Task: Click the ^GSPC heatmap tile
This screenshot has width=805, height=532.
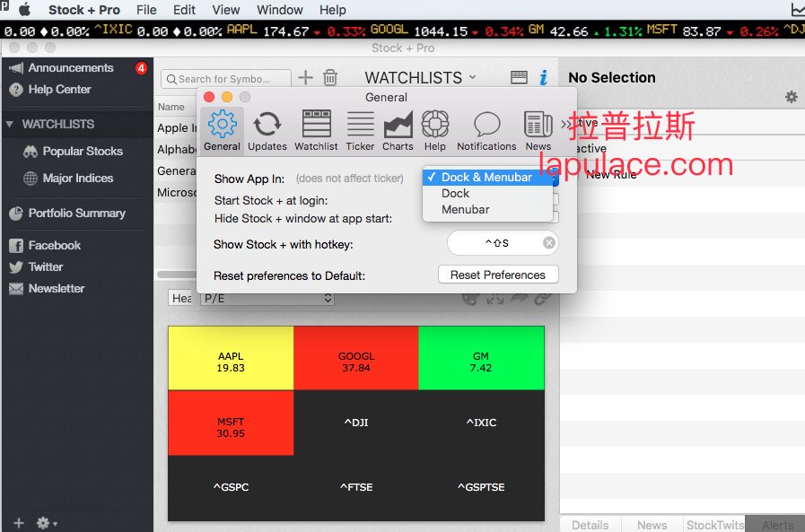Action: (x=231, y=487)
